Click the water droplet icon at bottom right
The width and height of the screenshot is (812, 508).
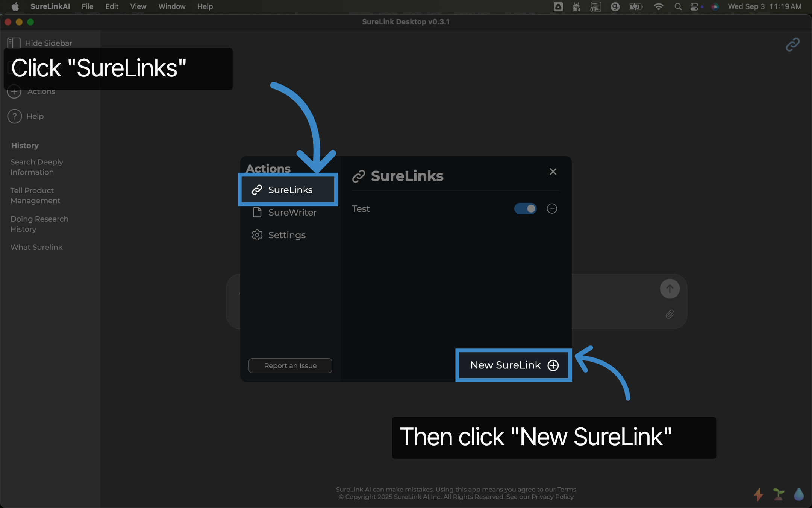799,494
